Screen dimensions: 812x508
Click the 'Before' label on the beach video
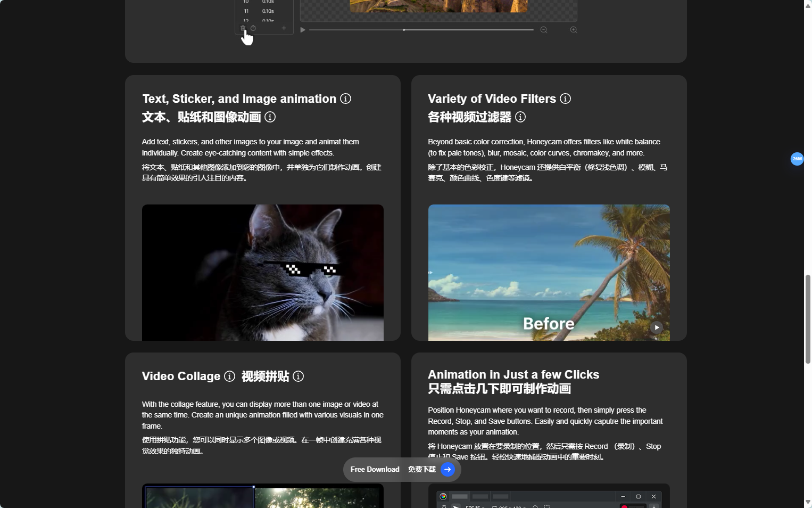click(549, 324)
